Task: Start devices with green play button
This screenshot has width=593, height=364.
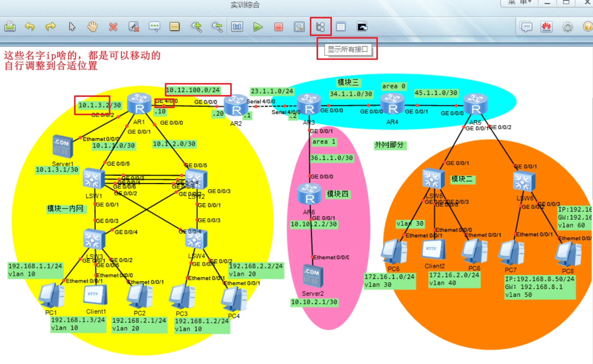Action: pyautogui.click(x=258, y=27)
